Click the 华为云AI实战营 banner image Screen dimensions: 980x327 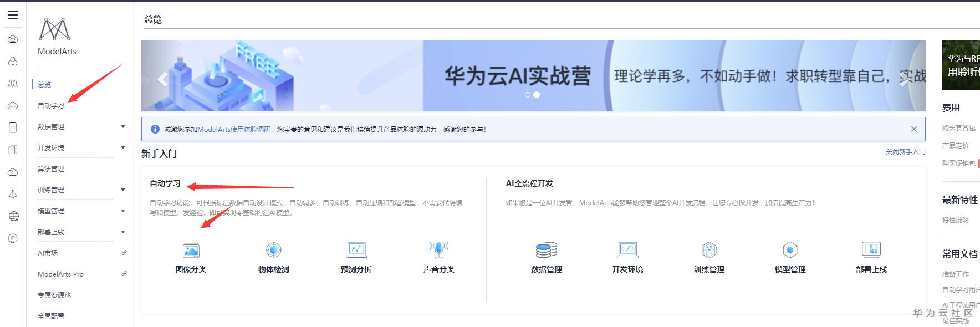point(533,75)
